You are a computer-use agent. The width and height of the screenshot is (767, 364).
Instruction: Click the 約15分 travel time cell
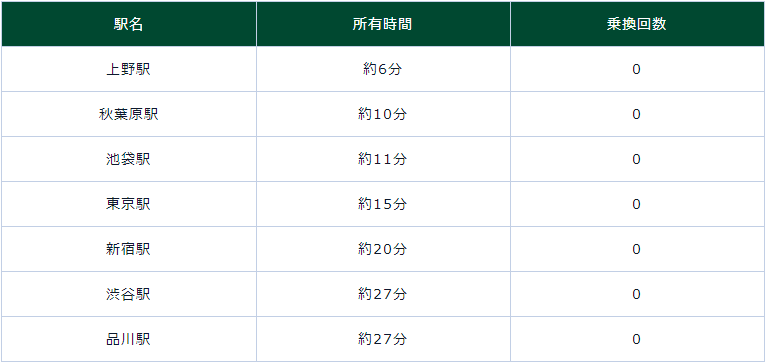[x=383, y=204]
